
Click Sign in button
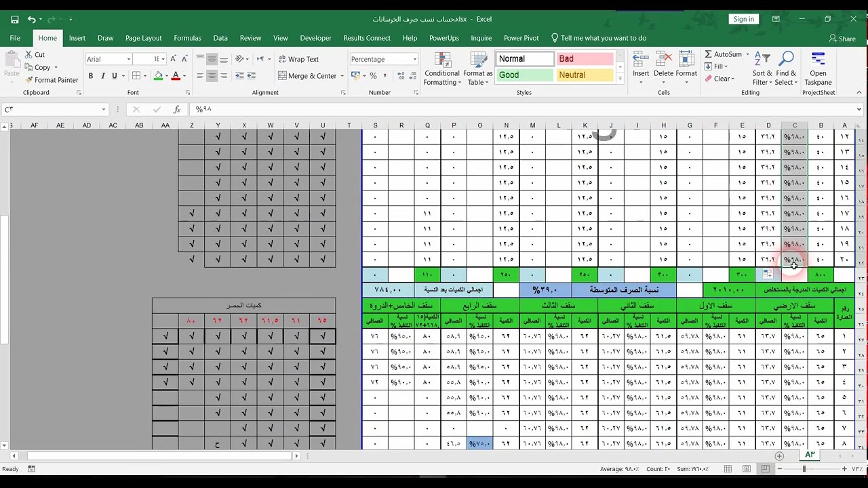(x=744, y=19)
